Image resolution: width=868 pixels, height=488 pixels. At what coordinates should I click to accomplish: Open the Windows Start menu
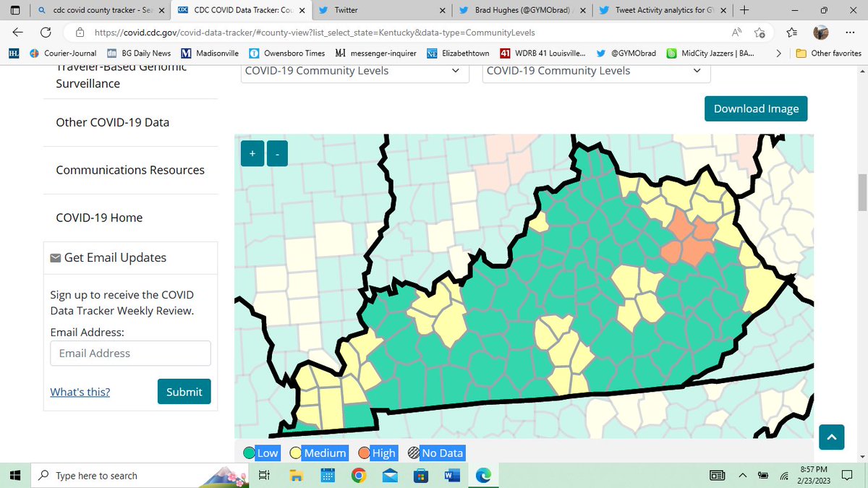point(17,475)
